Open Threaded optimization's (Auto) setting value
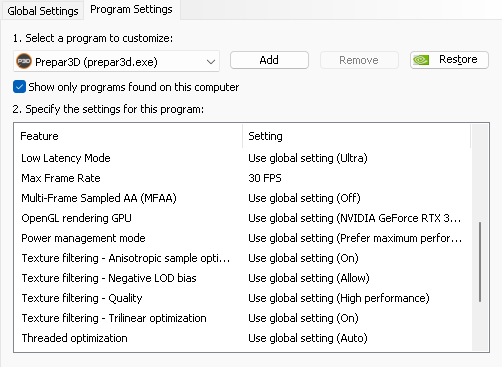 point(308,338)
